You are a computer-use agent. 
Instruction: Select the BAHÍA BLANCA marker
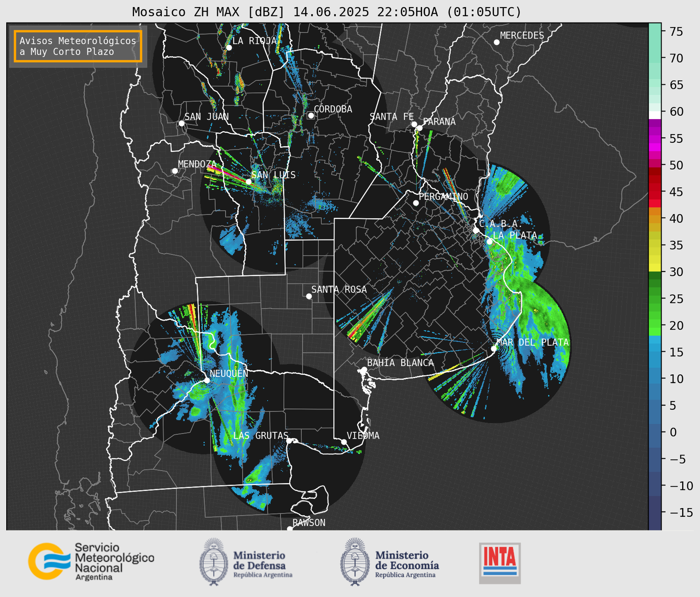[364, 369]
